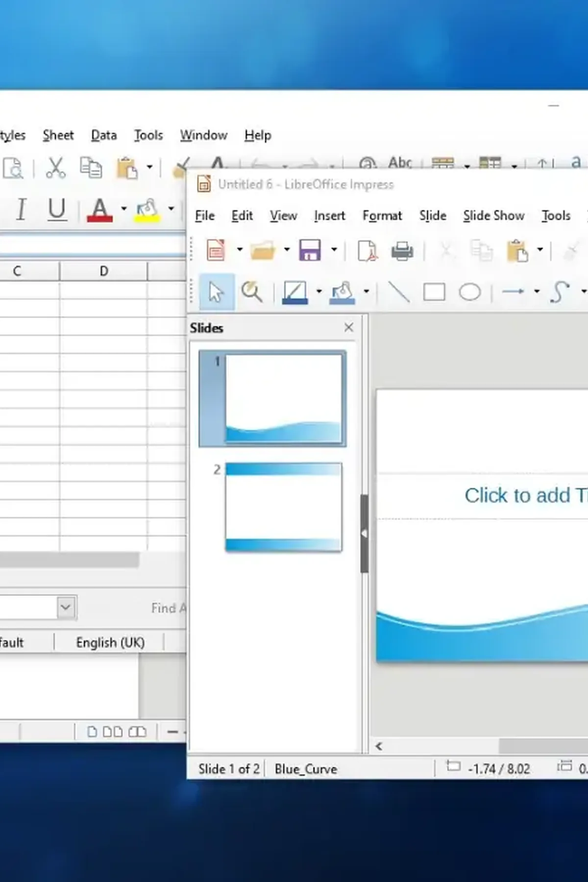The height and width of the screenshot is (882, 588).
Task: Open the Sheet menu in Calc
Action: 58,135
